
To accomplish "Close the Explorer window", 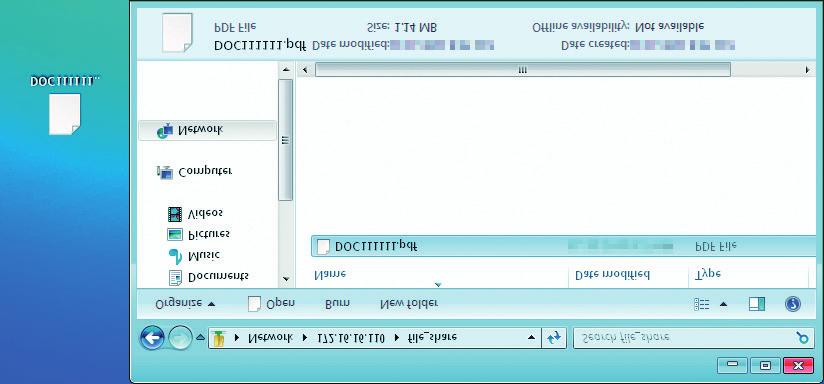I will click(798, 365).
